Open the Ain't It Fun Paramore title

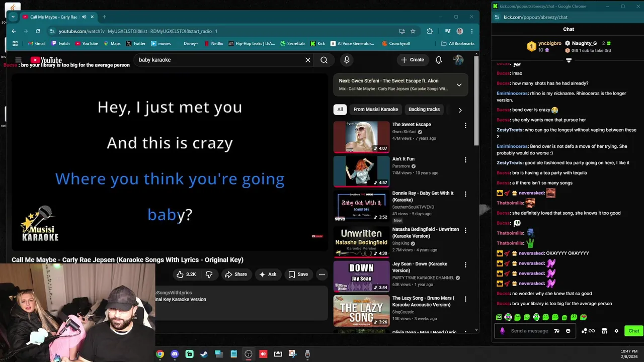point(404,159)
